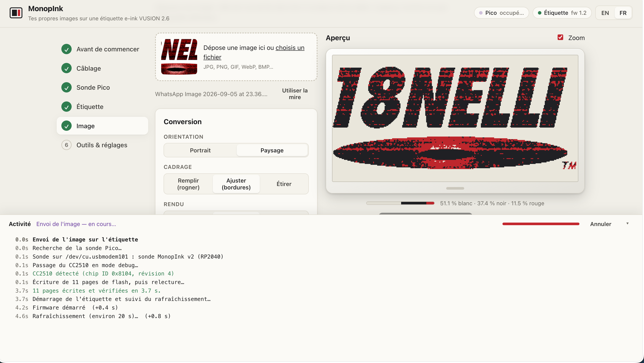Click the check icon beside Image step
The height and width of the screenshot is (363, 644).
[66, 126]
